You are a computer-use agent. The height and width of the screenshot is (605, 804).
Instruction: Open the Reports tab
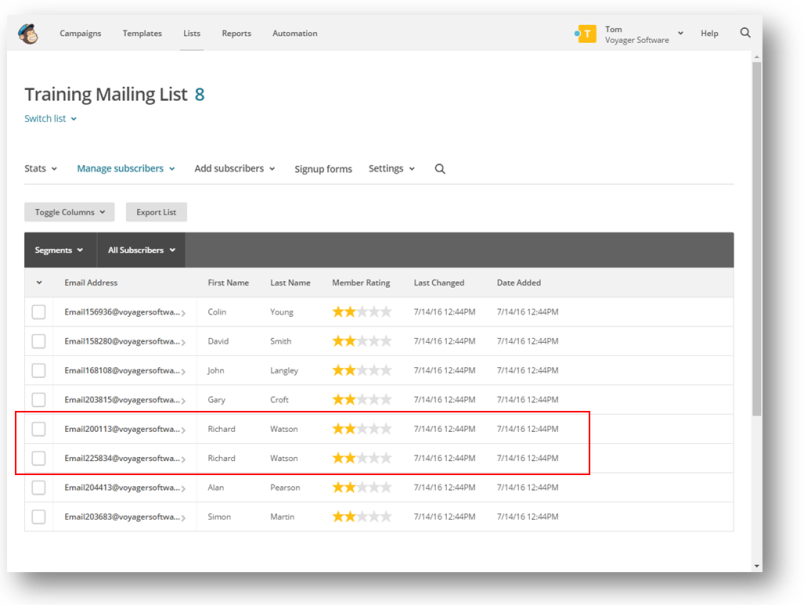tap(236, 33)
